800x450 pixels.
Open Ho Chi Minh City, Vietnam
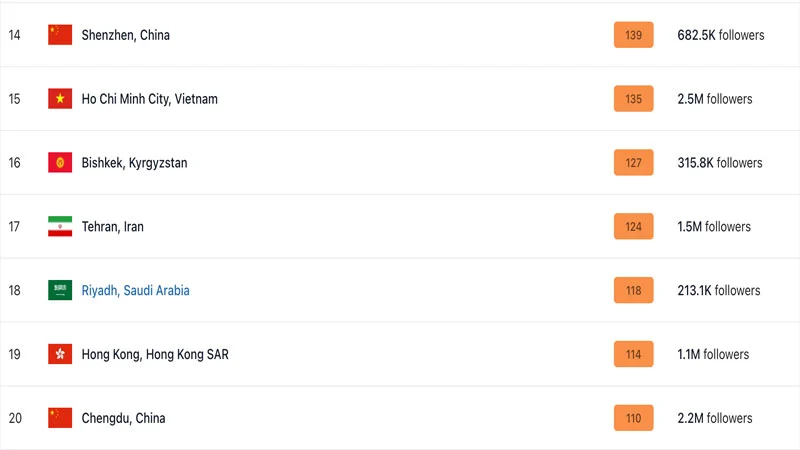pyautogui.click(x=149, y=99)
